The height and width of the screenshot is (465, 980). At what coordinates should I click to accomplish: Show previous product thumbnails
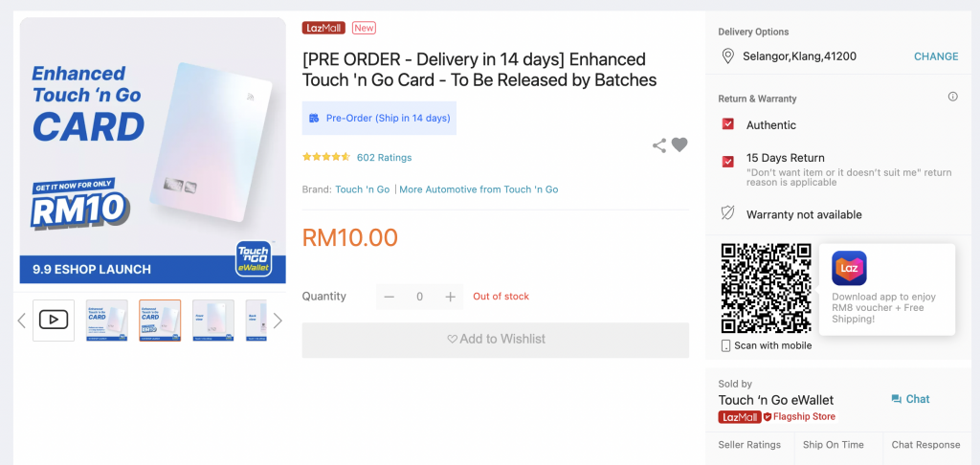click(x=22, y=321)
